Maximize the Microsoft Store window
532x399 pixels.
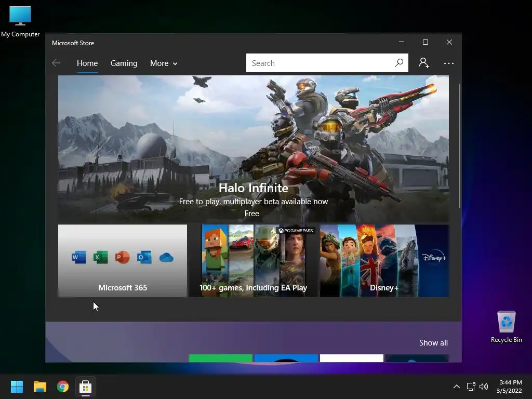click(425, 42)
